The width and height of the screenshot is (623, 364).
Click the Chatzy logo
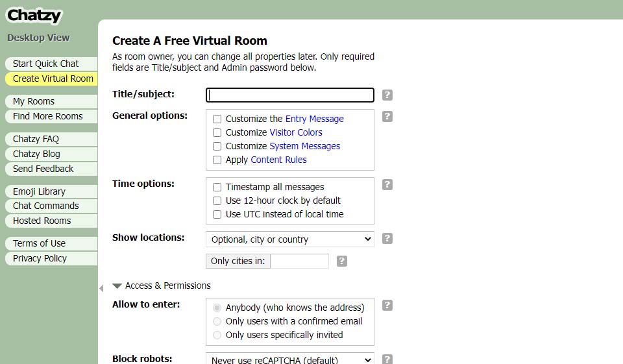[34, 16]
